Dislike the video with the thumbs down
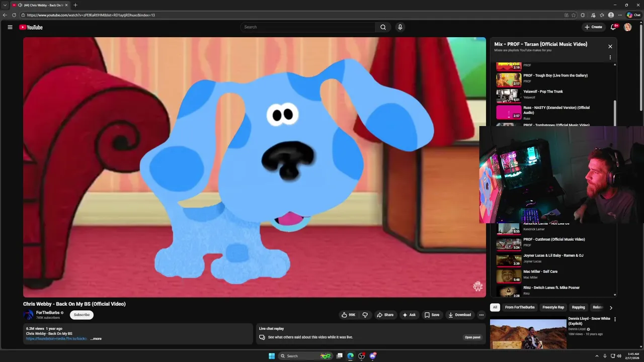 click(365, 315)
